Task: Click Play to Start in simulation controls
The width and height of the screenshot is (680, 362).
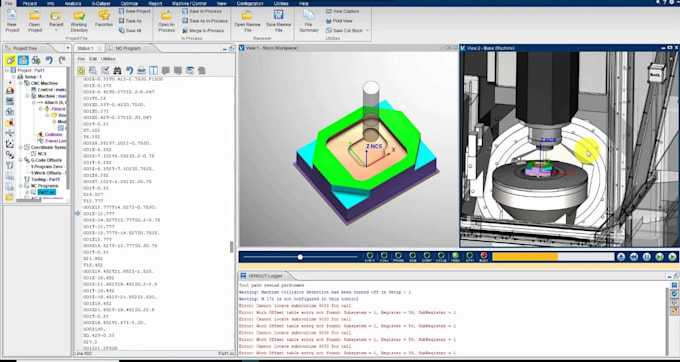Action: [672, 257]
